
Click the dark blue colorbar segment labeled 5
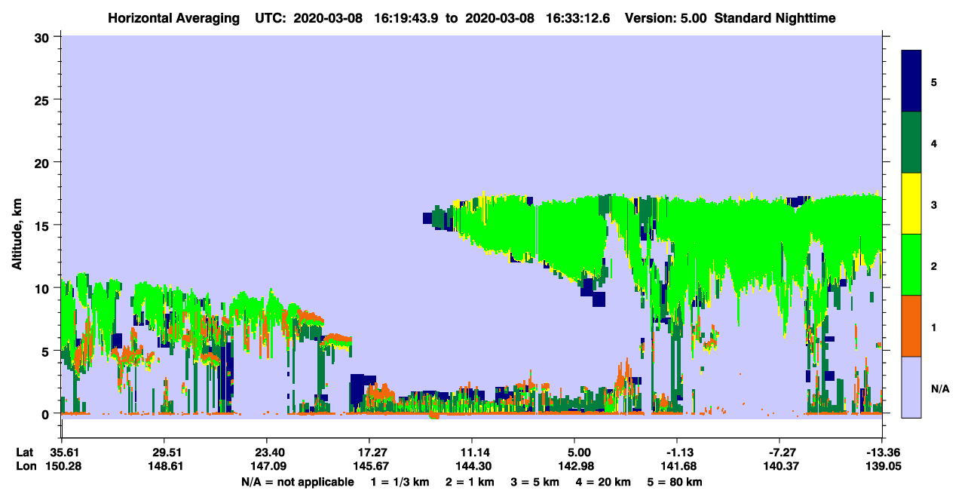(911, 81)
